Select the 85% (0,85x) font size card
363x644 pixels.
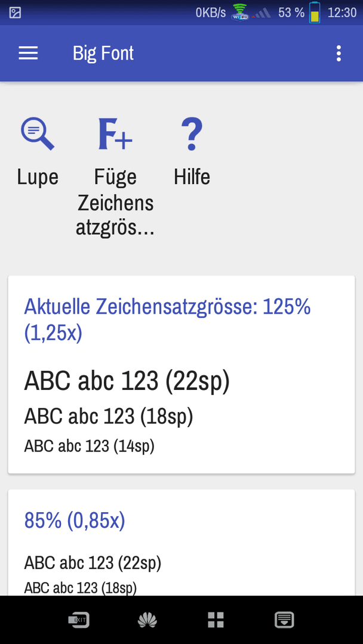tap(181, 542)
